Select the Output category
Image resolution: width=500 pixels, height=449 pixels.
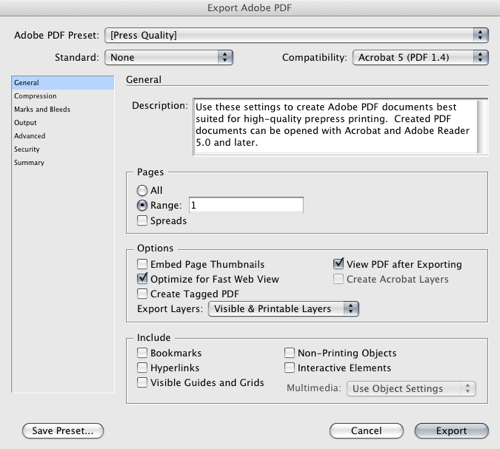(x=63, y=123)
